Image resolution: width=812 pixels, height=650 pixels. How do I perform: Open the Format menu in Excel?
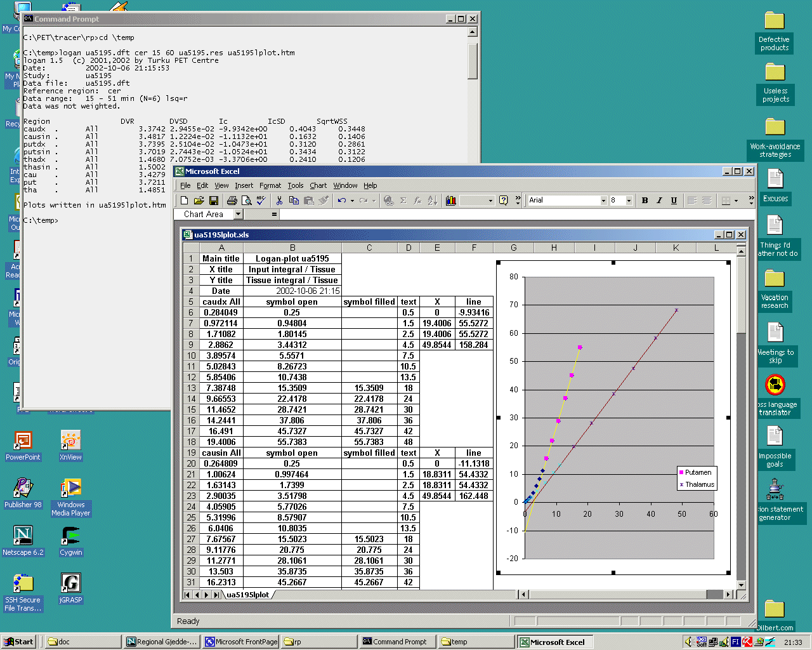pos(270,185)
